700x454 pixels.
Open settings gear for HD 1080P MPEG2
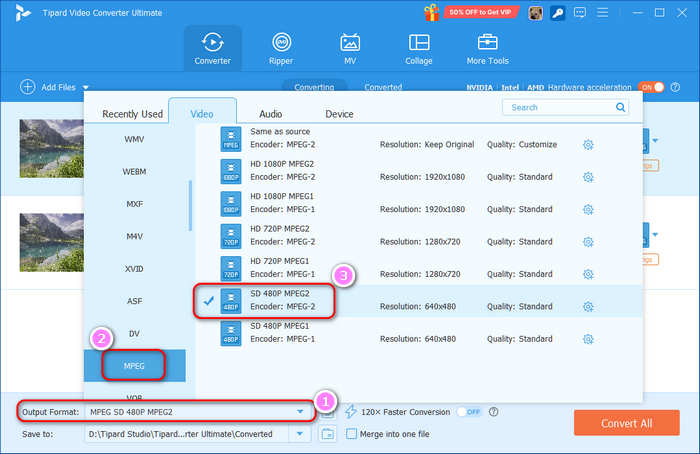tap(588, 177)
